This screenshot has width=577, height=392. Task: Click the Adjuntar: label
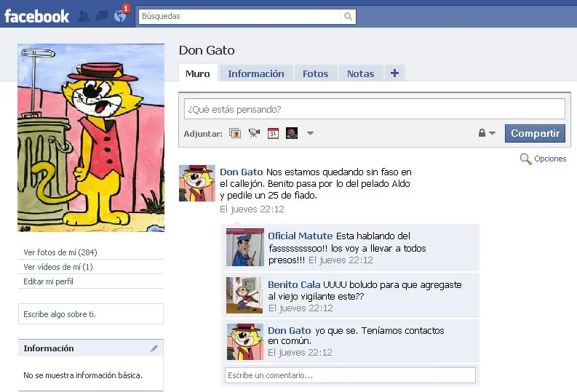203,134
